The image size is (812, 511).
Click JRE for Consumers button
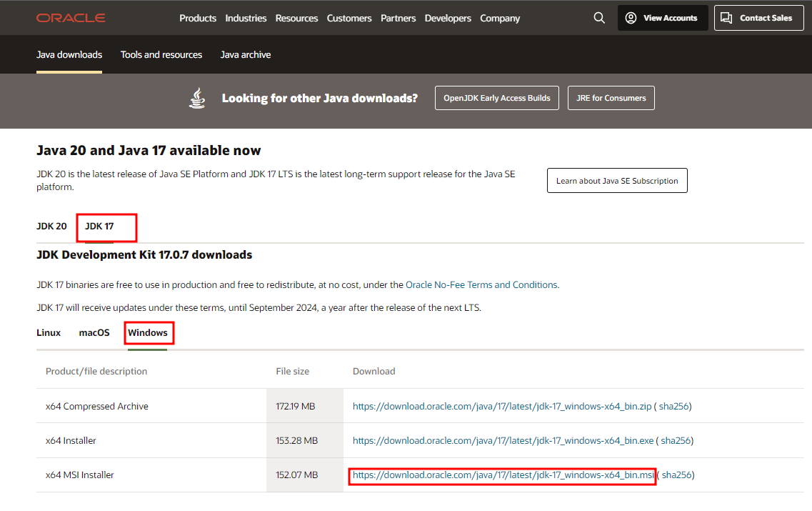point(611,98)
